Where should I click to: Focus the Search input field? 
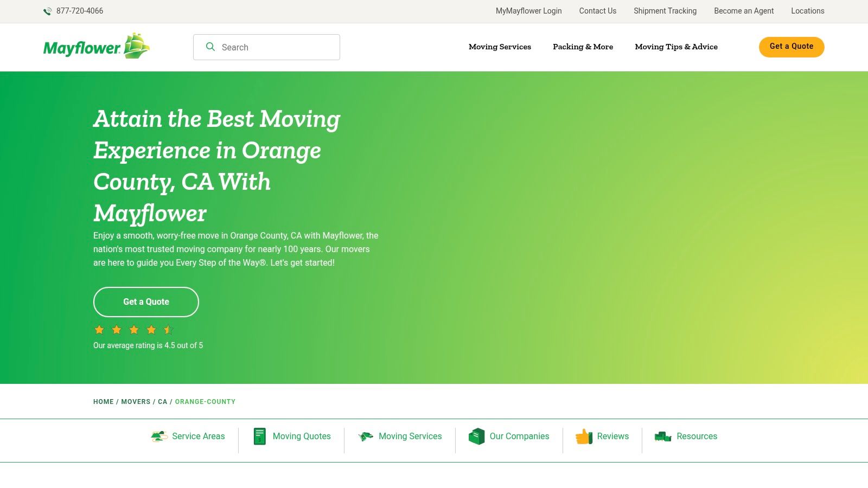(x=266, y=47)
